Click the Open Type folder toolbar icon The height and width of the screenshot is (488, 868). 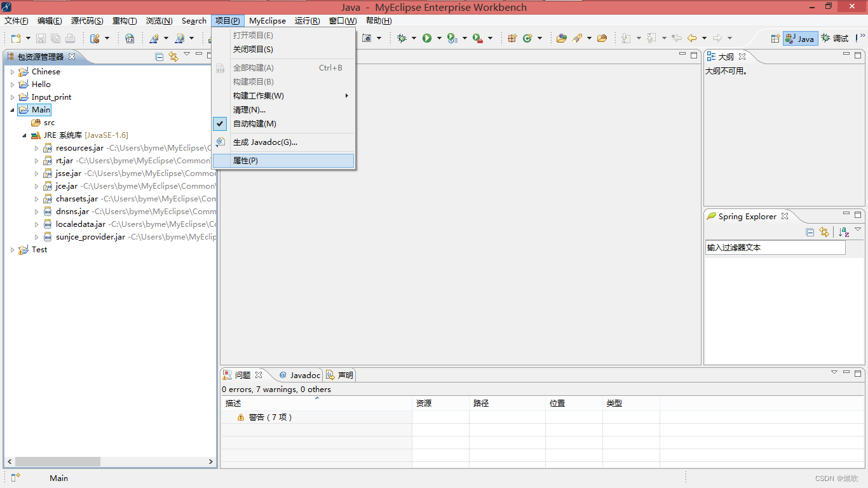tap(562, 38)
